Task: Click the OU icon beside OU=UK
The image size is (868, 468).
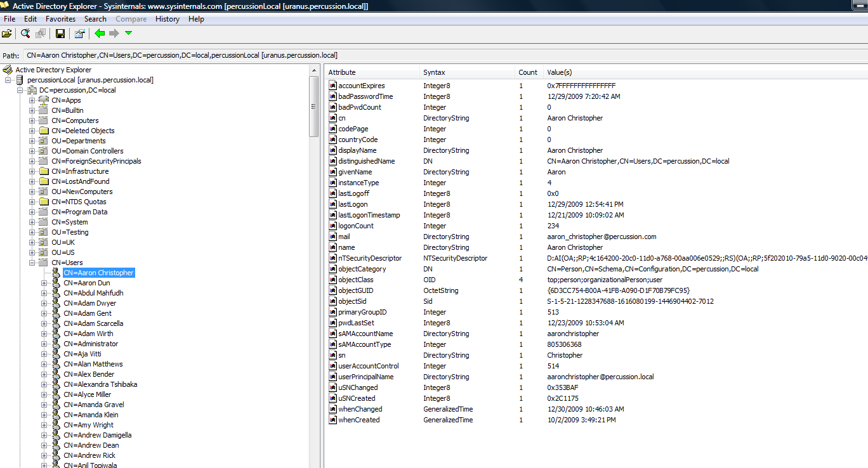Action: coord(43,242)
